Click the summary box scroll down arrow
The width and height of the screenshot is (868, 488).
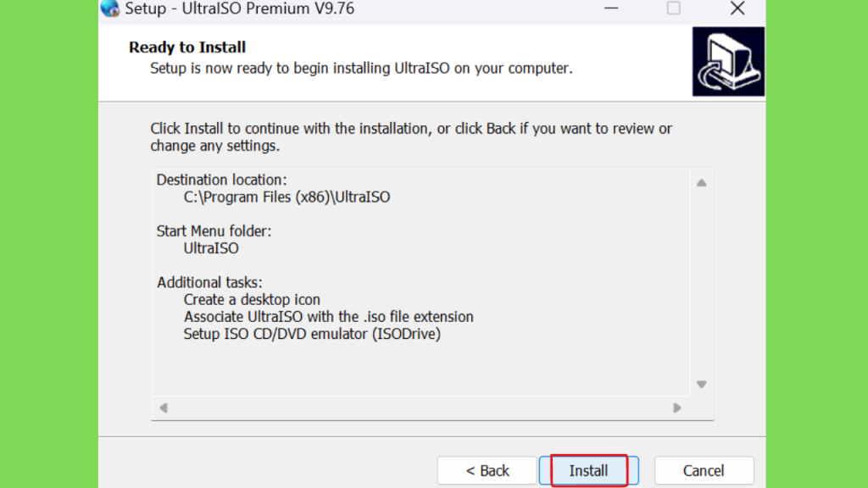(x=701, y=384)
